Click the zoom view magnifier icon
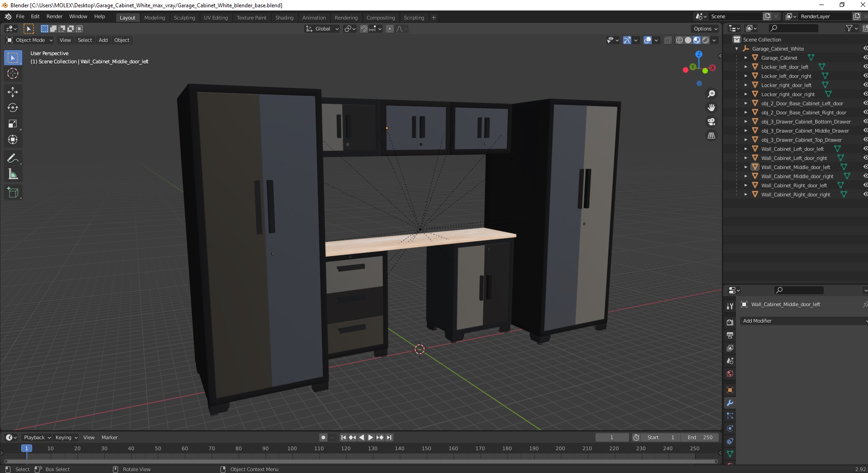The width and height of the screenshot is (868, 473). pos(711,94)
